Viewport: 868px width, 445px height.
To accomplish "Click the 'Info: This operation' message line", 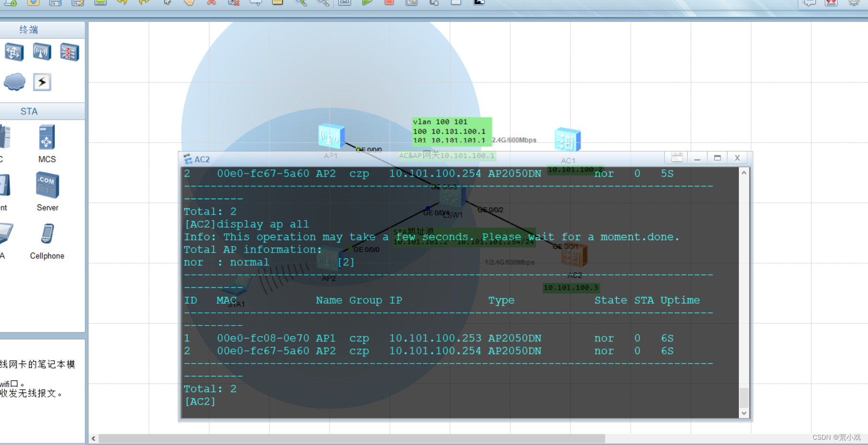I will (432, 237).
